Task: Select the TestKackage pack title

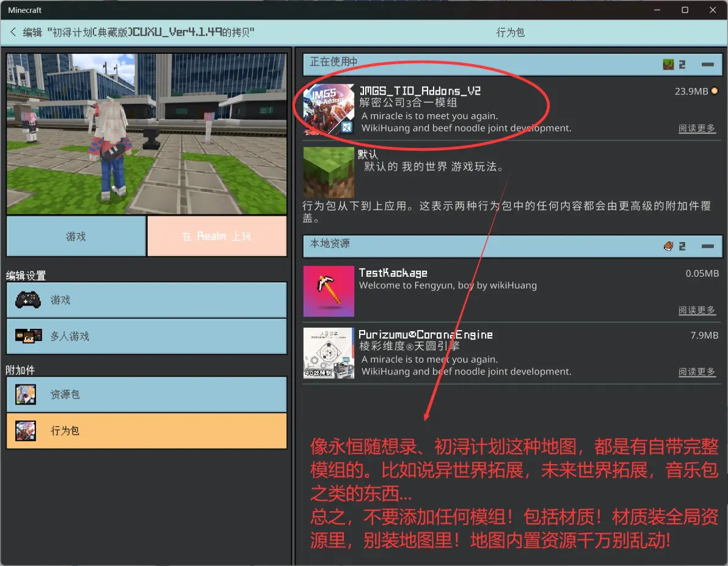Action: click(x=393, y=273)
